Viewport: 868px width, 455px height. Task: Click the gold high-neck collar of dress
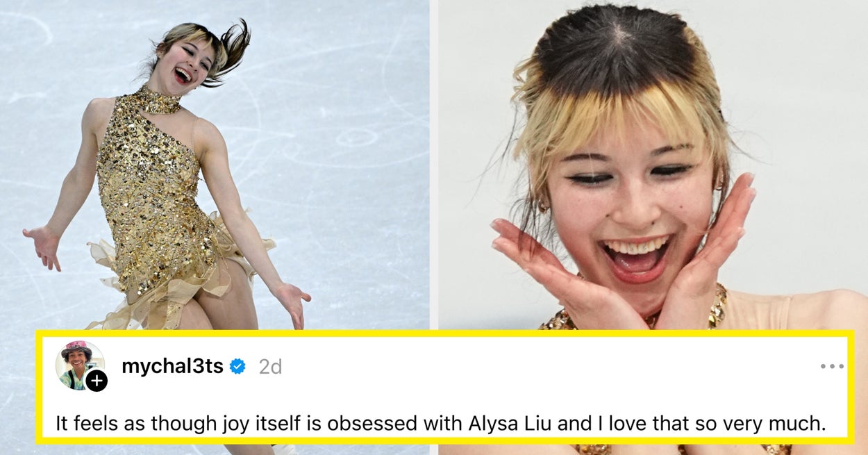[x=158, y=101]
